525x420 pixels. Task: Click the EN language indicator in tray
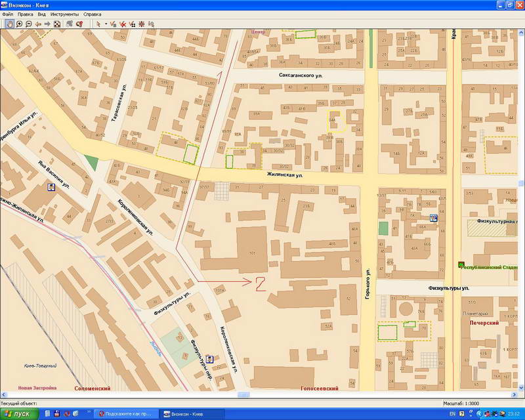coord(452,414)
